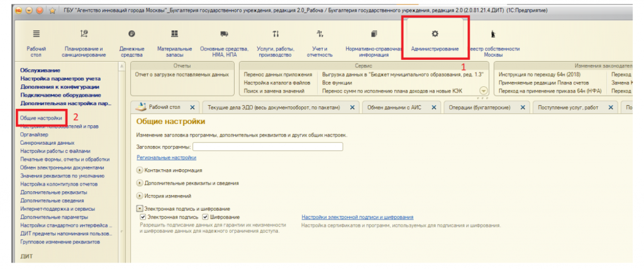Click the Администрирование gear icon
Viewport: 644px width, 270px height.
point(435,33)
